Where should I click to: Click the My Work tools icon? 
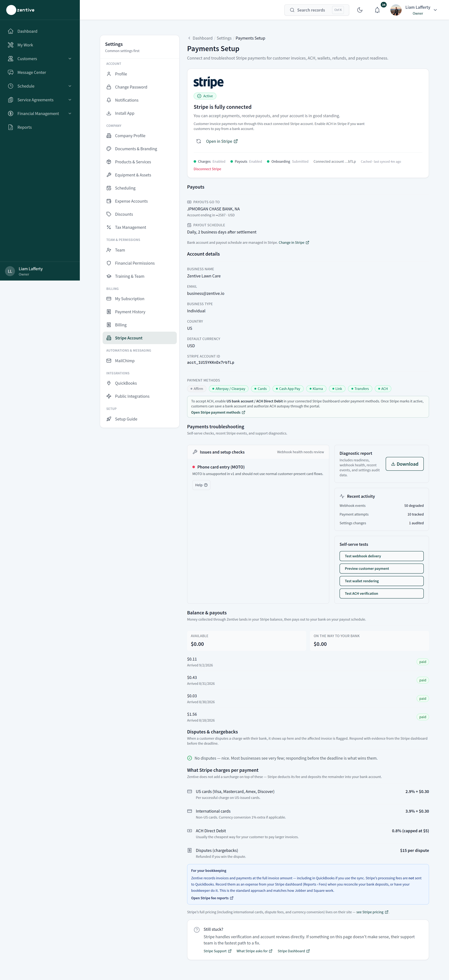coord(11,45)
